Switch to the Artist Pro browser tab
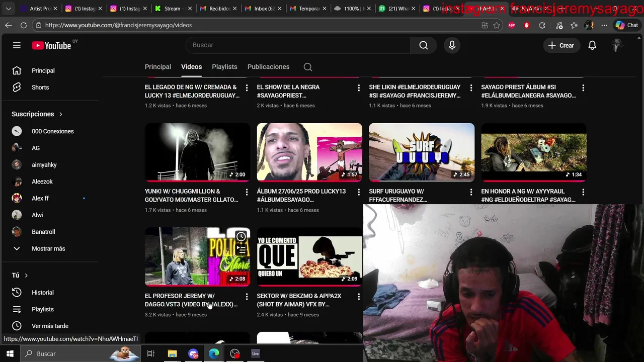 [38, 9]
